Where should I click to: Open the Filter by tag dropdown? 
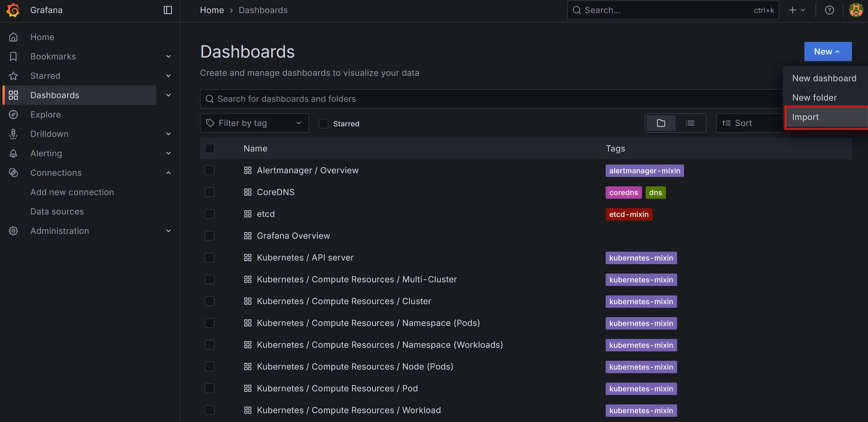click(x=254, y=123)
